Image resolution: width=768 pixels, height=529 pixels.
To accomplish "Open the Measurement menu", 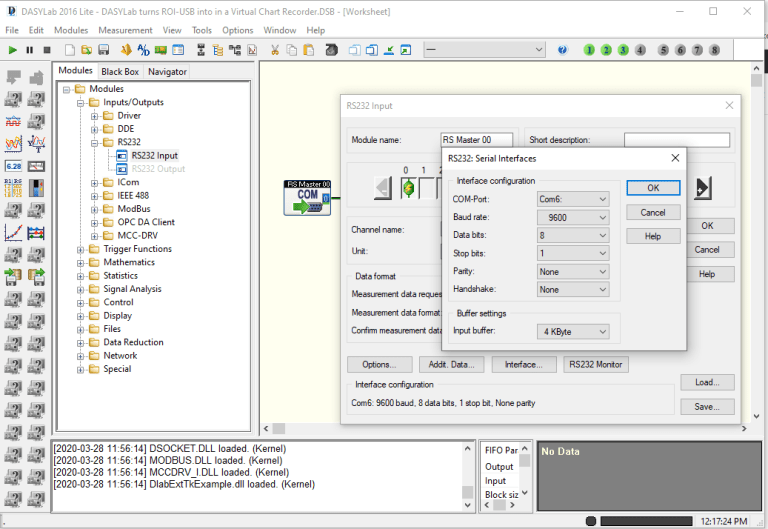I will [125, 30].
